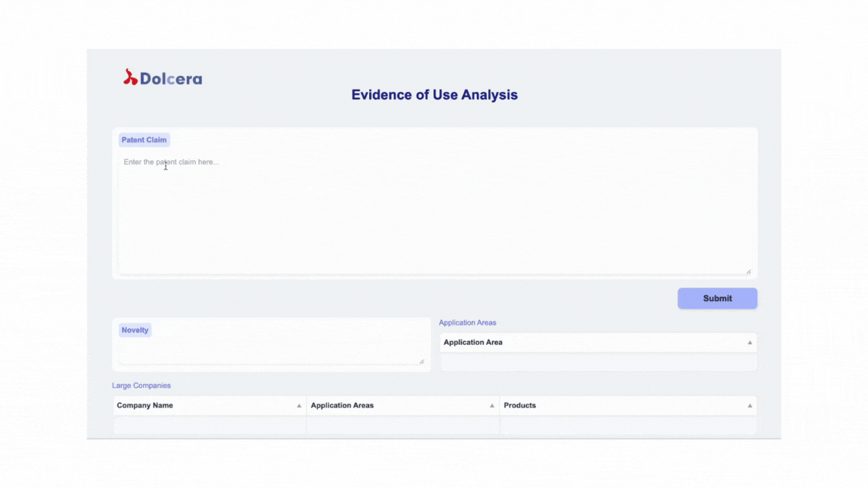Select the Application Areas section heading
This screenshot has height=488, width=868.
pyautogui.click(x=467, y=322)
